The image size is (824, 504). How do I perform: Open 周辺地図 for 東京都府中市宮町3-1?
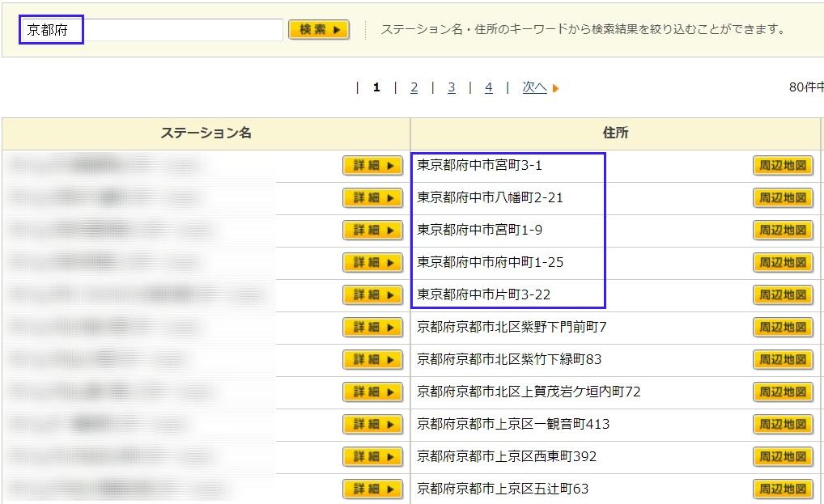click(782, 166)
